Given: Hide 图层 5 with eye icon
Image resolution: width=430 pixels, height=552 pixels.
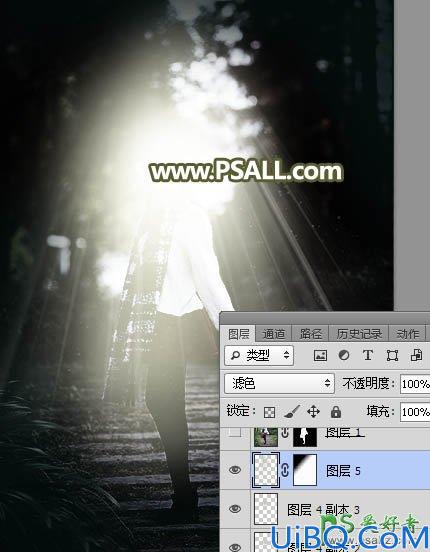Looking at the screenshot, I should [x=235, y=470].
